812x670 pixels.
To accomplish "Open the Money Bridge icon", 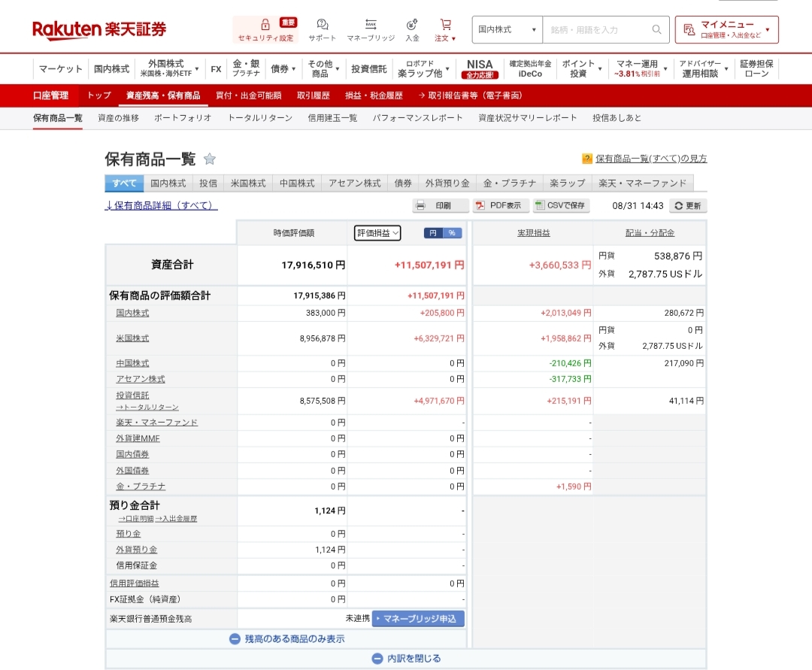I will coord(370,25).
